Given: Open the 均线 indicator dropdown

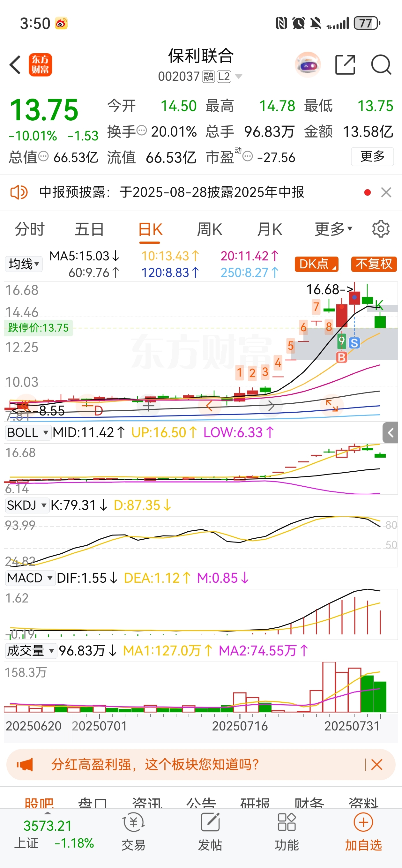Looking at the screenshot, I should [x=24, y=264].
